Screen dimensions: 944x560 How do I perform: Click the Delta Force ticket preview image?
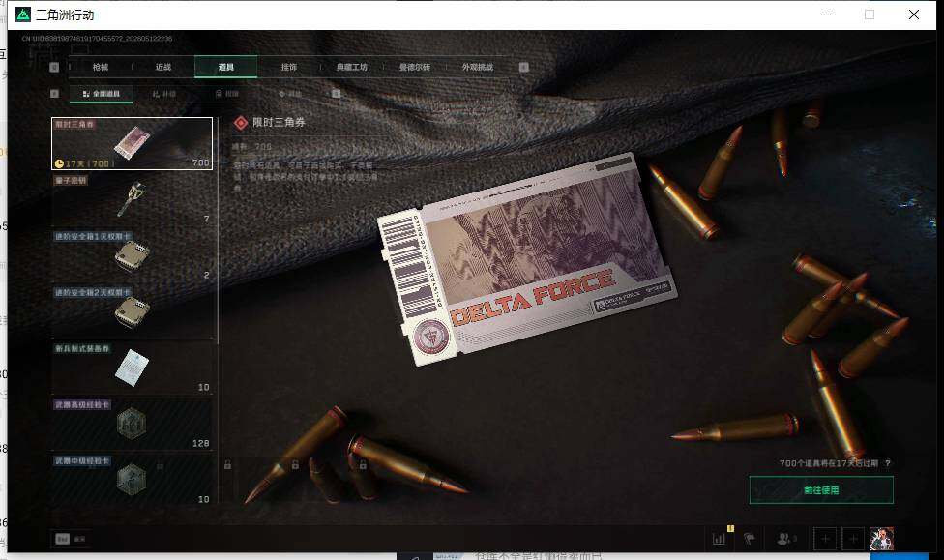[x=527, y=259]
